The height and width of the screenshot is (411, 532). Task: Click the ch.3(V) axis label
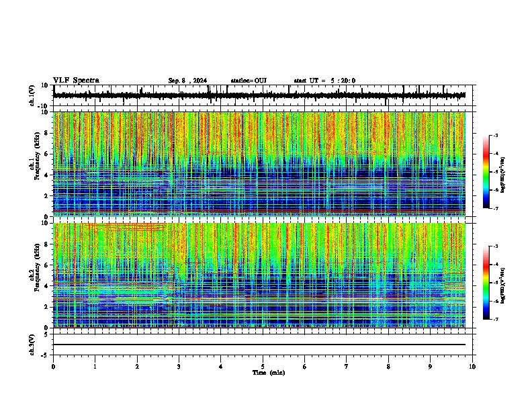(32, 345)
